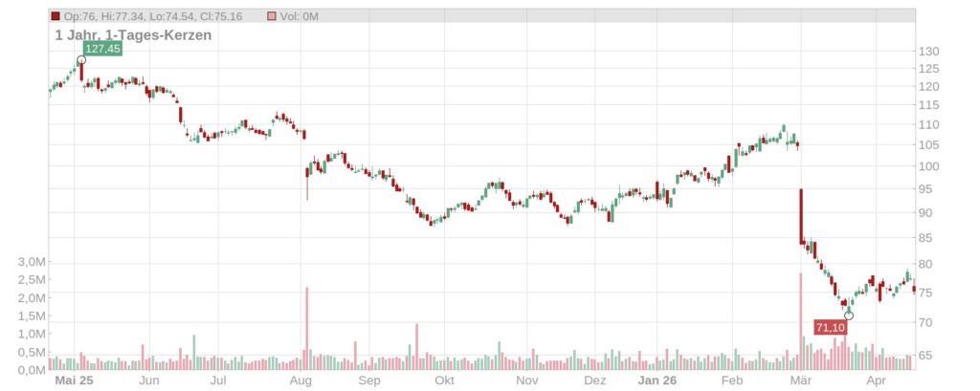Select the 'Okt' month label on the timeline
980x391 pixels.
(x=443, y=380)
